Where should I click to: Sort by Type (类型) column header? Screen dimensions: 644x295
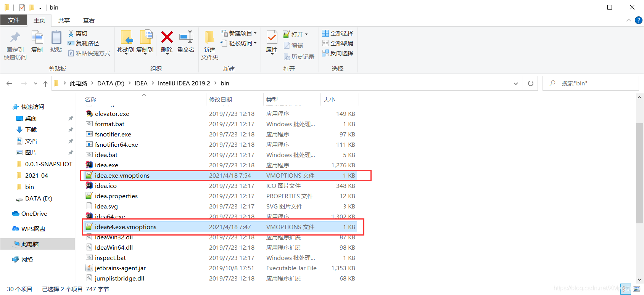point(272,100)
